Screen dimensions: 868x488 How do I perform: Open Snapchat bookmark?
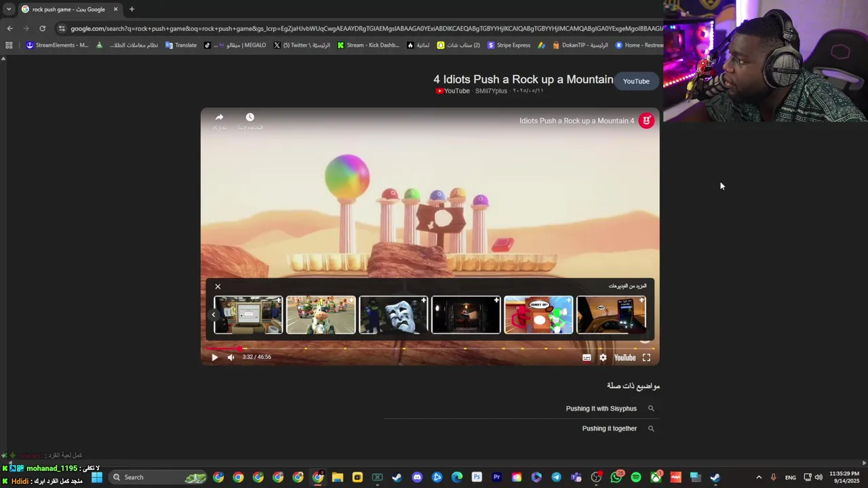click(458, 45)
